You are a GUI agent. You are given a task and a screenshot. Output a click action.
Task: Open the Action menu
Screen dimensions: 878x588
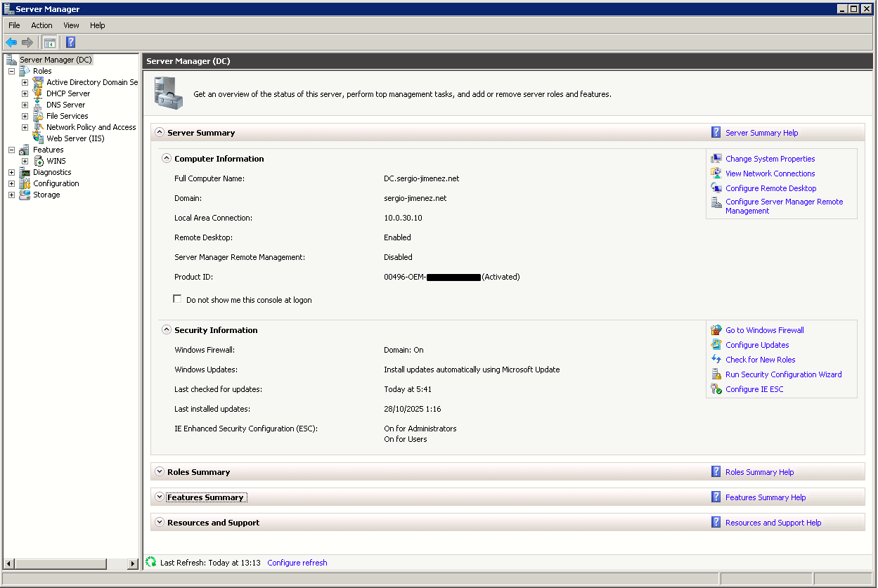click(41, 25)
